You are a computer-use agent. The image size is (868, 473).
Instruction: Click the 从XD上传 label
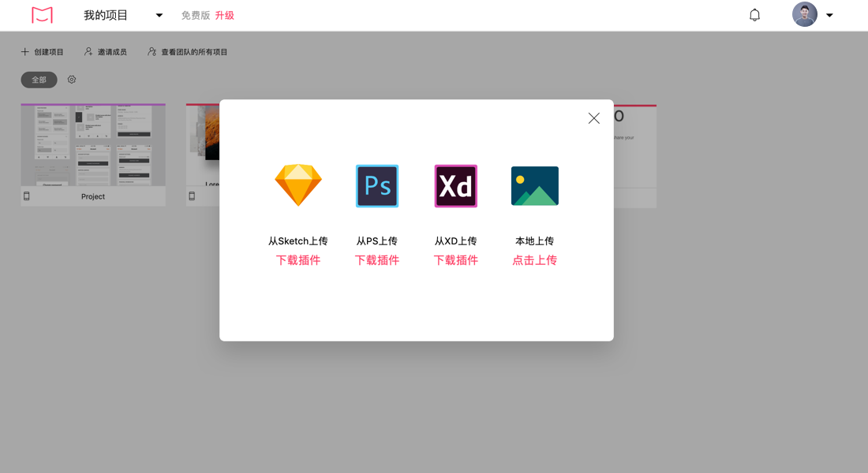[x=455, y=241]
